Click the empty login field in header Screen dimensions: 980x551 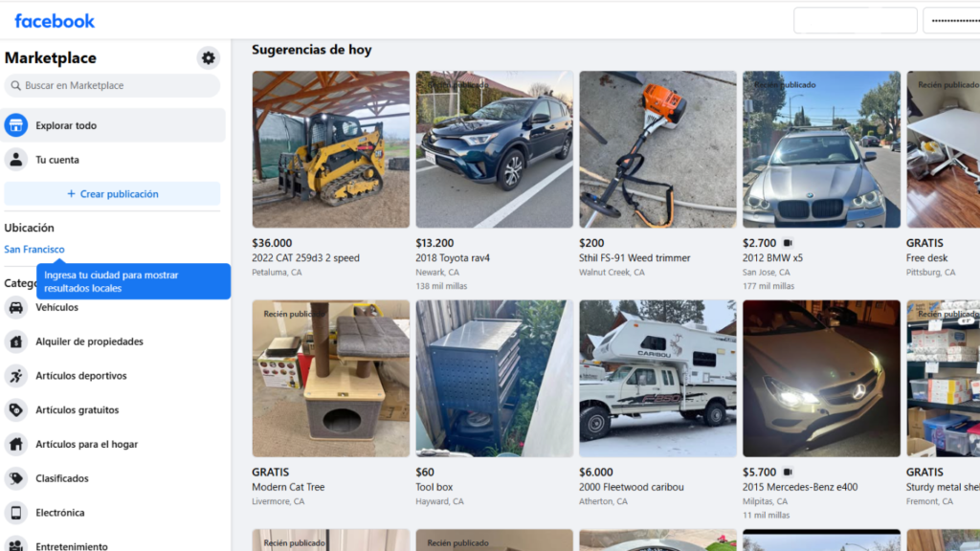(x=855, y=21)
